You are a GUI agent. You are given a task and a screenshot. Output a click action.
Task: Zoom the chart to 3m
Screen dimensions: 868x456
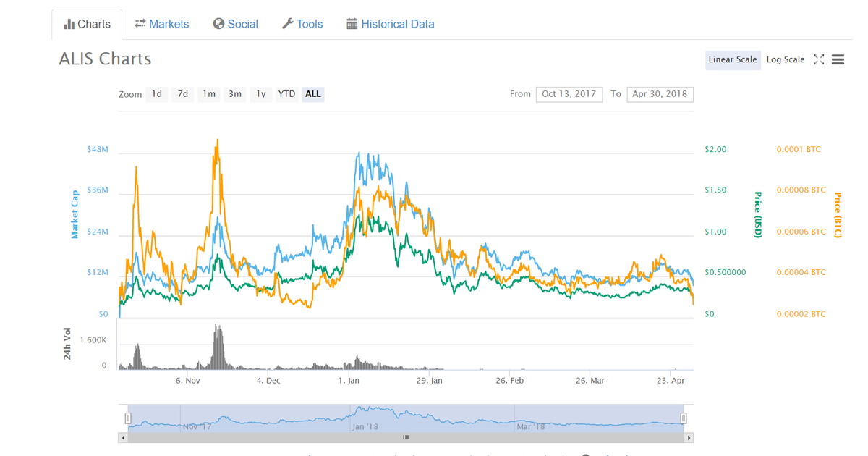pyautogui.click(x=235, y=94)
